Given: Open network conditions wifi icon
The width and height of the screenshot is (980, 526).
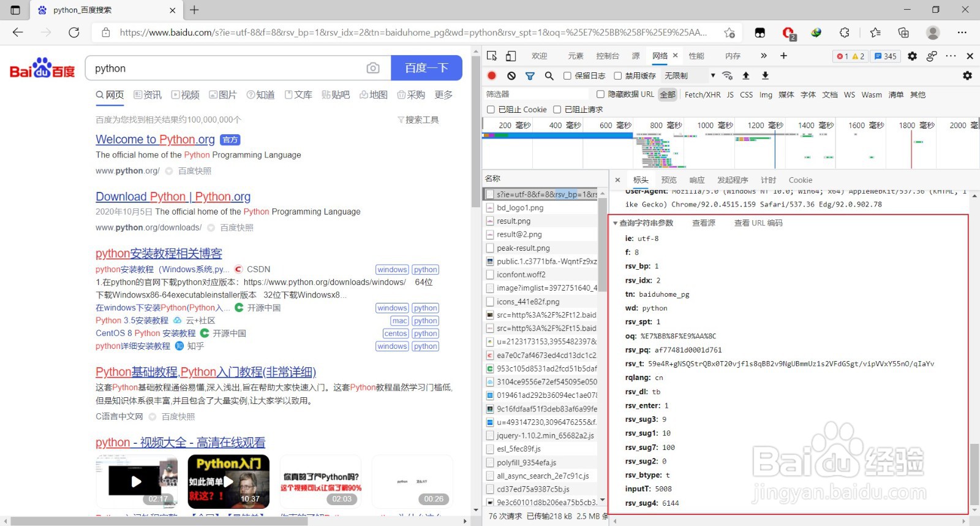Looking at the screenshot, I should pyautogui.click(x=728, y=75).
